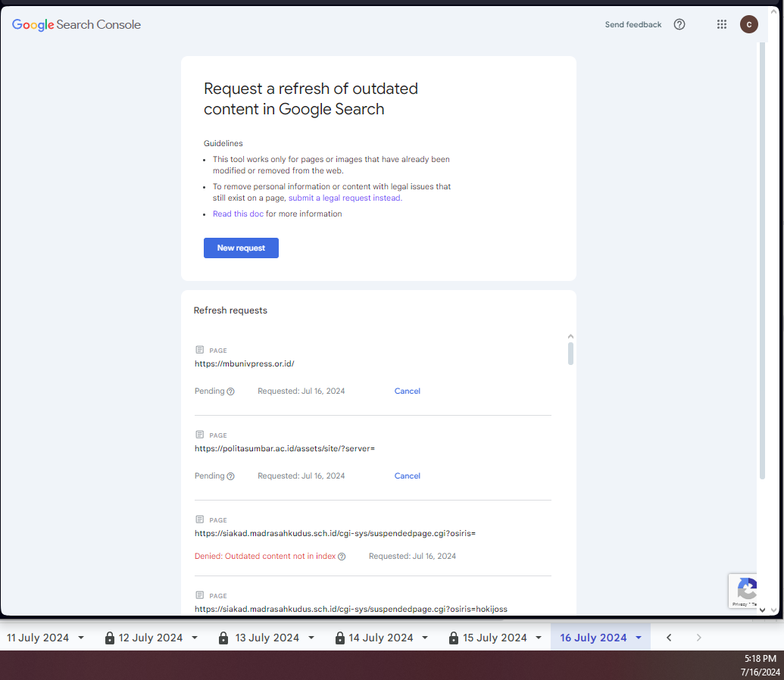
Task: Open the Google apps grid
Action: (721, 24)
